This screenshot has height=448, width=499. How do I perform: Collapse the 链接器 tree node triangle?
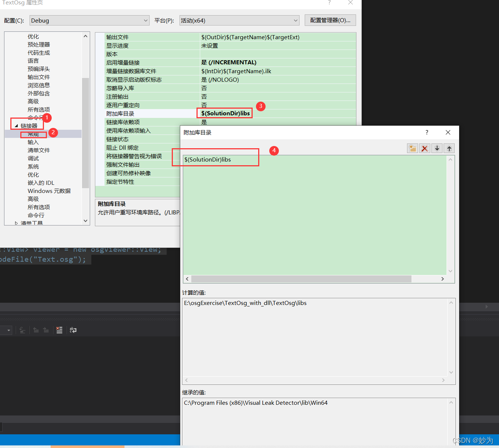pyautogui.click(x=16, y=126)
